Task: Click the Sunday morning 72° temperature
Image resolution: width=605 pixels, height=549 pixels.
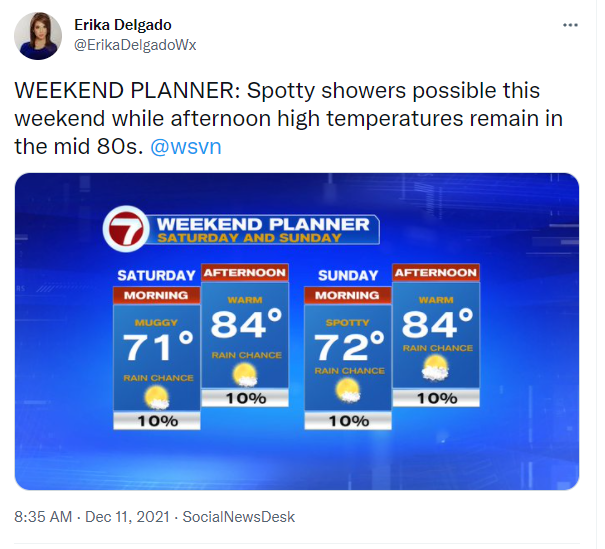Action: (349, 347)
